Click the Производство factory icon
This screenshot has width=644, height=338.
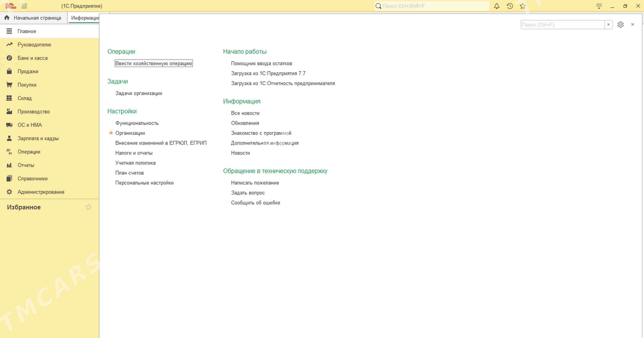(9, 111)
